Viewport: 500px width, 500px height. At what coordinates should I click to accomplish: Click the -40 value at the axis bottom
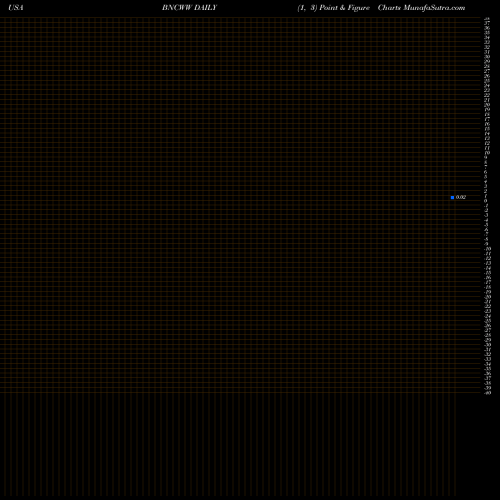click(x=487, y=393)
